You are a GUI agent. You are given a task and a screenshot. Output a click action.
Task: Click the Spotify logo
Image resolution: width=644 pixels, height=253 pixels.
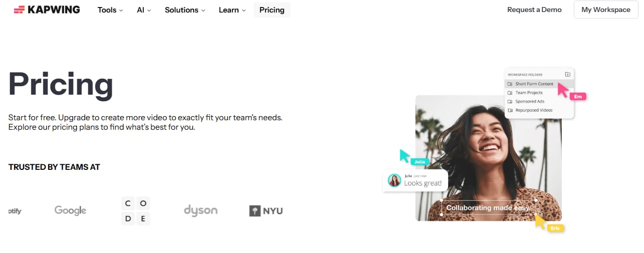click(15, 211)
